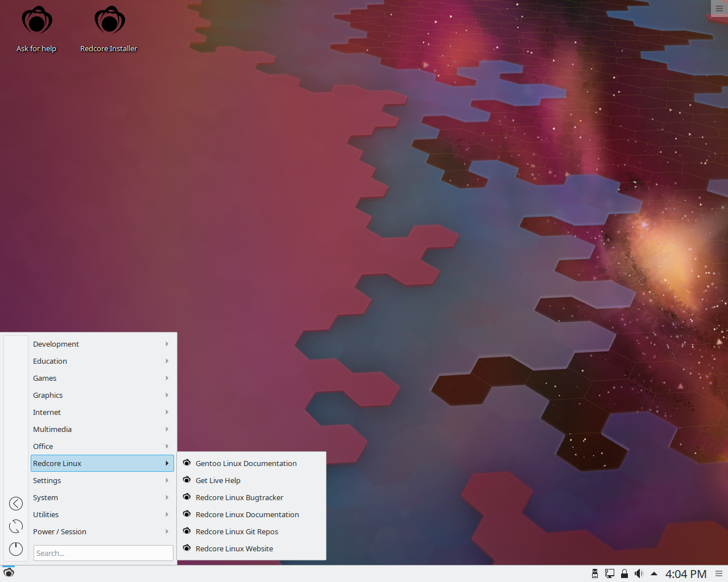Image resolution: width=728 pixels, height=582 pixels.
Task: Open the desktop toolbox in top corner
Action: pos(719,8)
